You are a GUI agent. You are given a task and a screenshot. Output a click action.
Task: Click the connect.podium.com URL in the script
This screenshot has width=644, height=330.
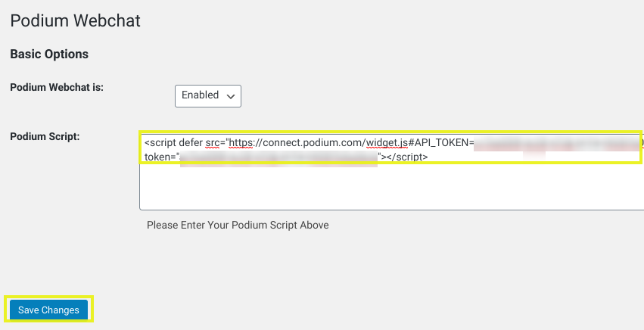pos(319,142)
